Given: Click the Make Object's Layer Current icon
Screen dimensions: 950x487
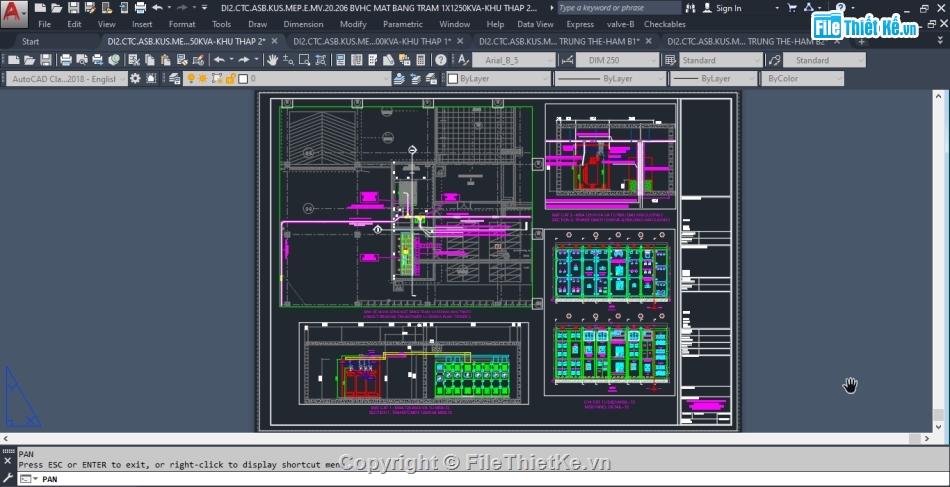Looking at the screenshot, I should [x=399, y=79].
